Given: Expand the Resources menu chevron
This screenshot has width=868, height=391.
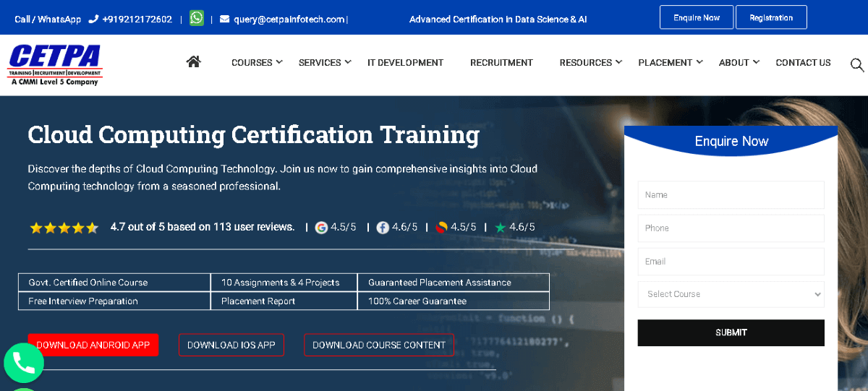Looking at the screenshot, I should coord(618,62).
